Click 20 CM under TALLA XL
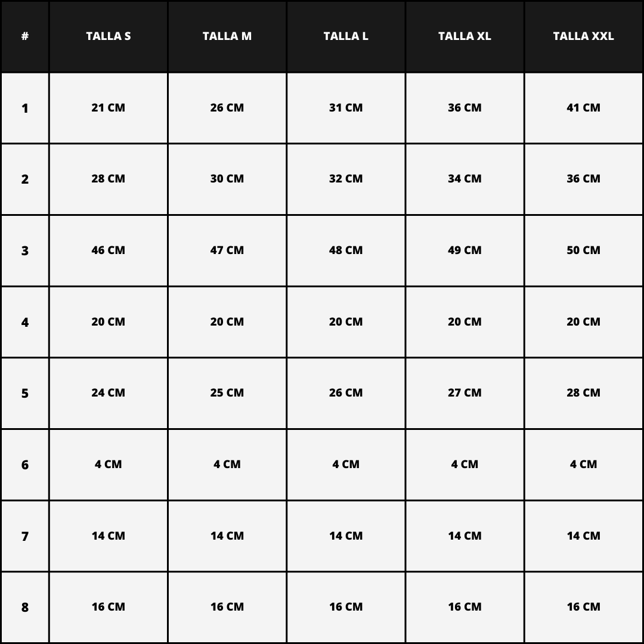Viewport: 644px width, 644px height. point(465,322)
